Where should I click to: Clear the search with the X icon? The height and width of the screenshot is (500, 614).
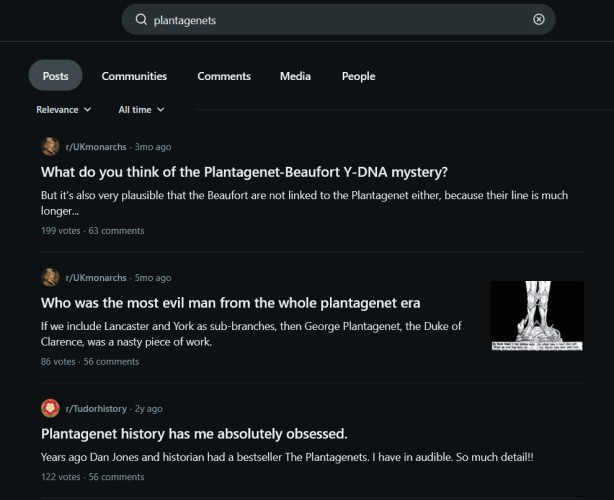pyautogui.click(x=539, y=20)
